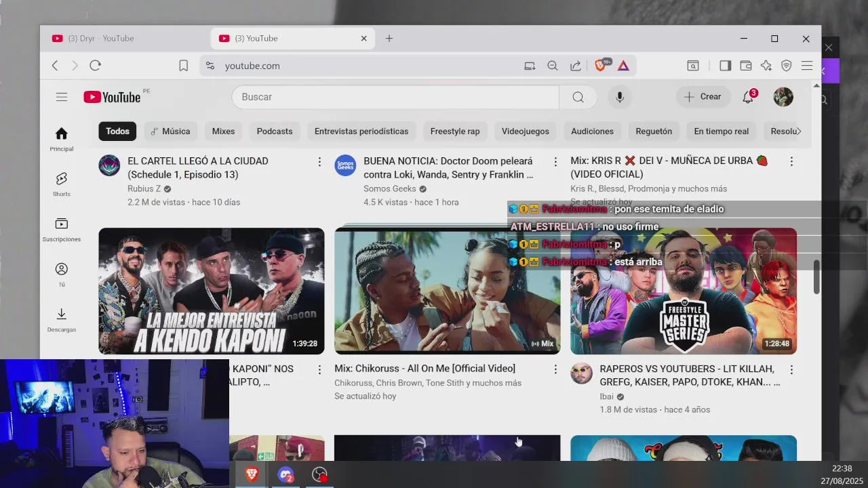Open the Tú section in sidebar
The height and width of the screenshot is (488, 868).
62,274
